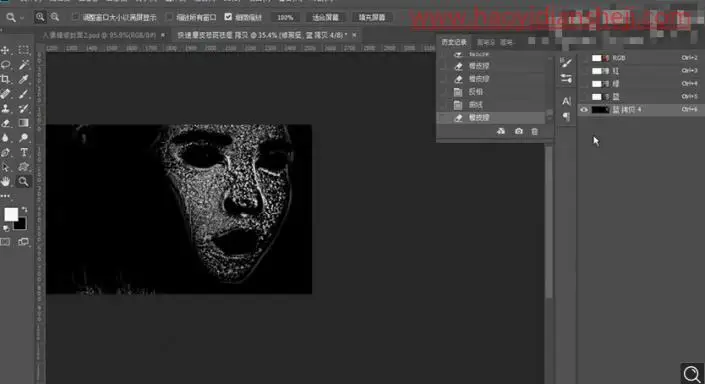
Task: Select the Horizontal Type tool
Action: coord(23,152)
